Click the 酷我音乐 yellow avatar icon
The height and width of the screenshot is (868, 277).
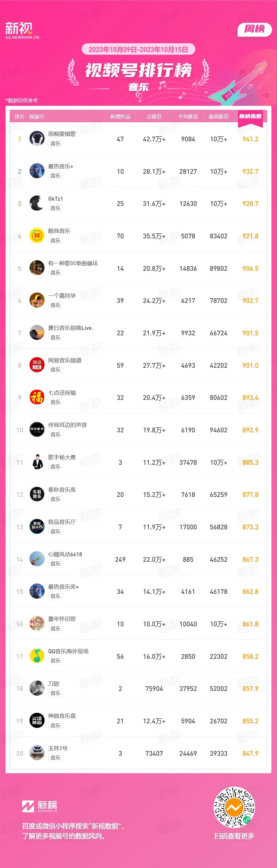[x=37, y=236]
